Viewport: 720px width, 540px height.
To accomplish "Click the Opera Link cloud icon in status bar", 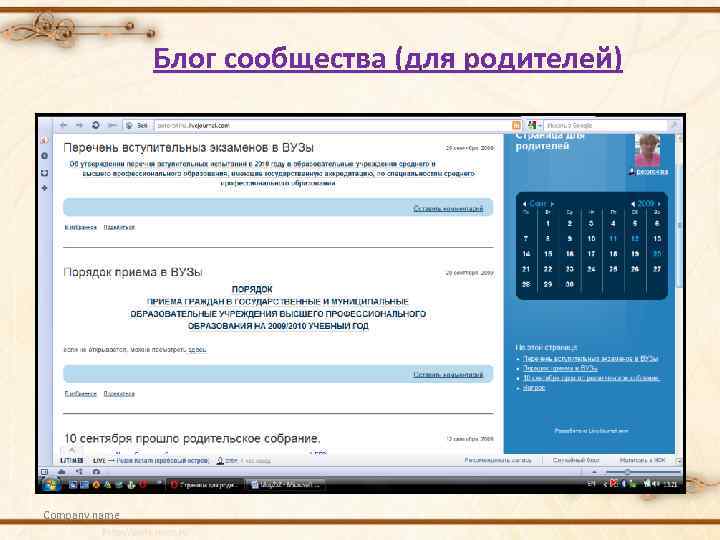I will [62, 472].
